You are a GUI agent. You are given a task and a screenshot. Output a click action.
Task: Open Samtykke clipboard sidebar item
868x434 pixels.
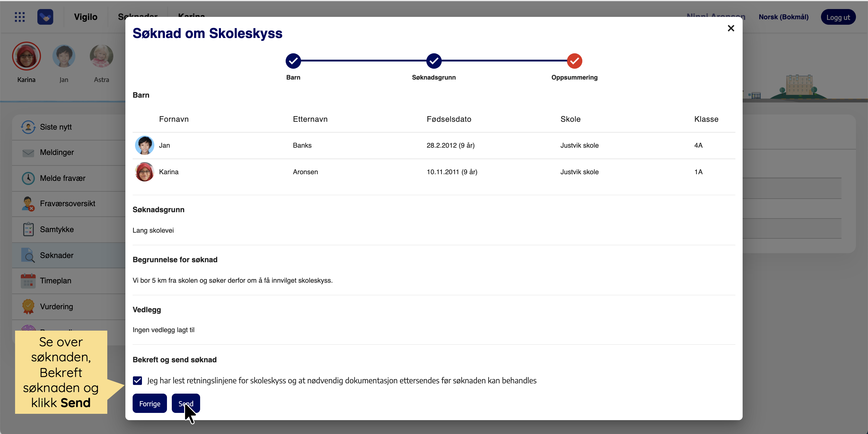[57, 229]
